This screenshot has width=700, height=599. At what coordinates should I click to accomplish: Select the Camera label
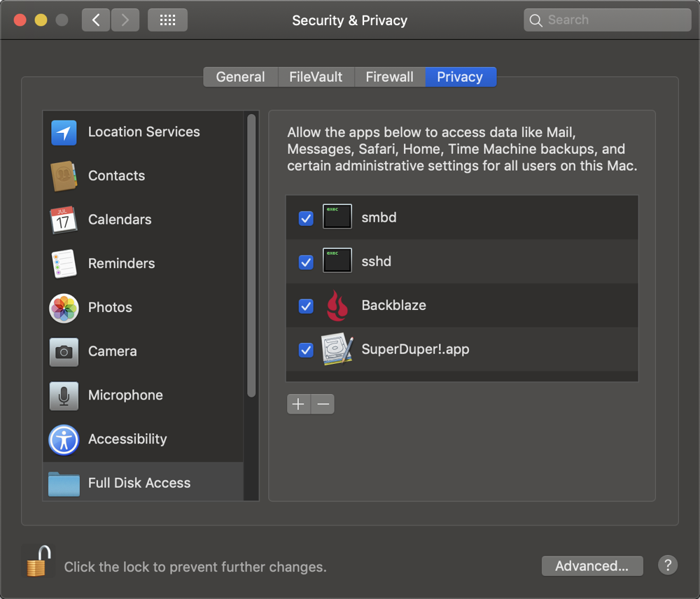pyautogui.click(x=113, y=351)
